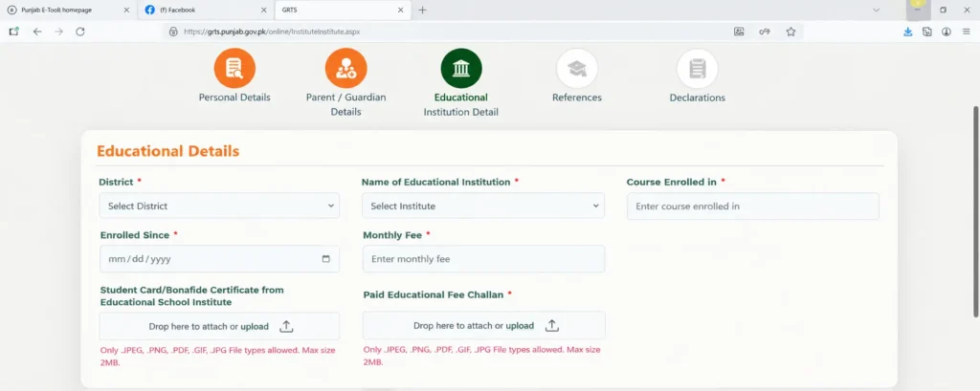Click the upload link under Fee Challan
The width and height of the screenshot is (980, 391).
(x=520, y=325)
